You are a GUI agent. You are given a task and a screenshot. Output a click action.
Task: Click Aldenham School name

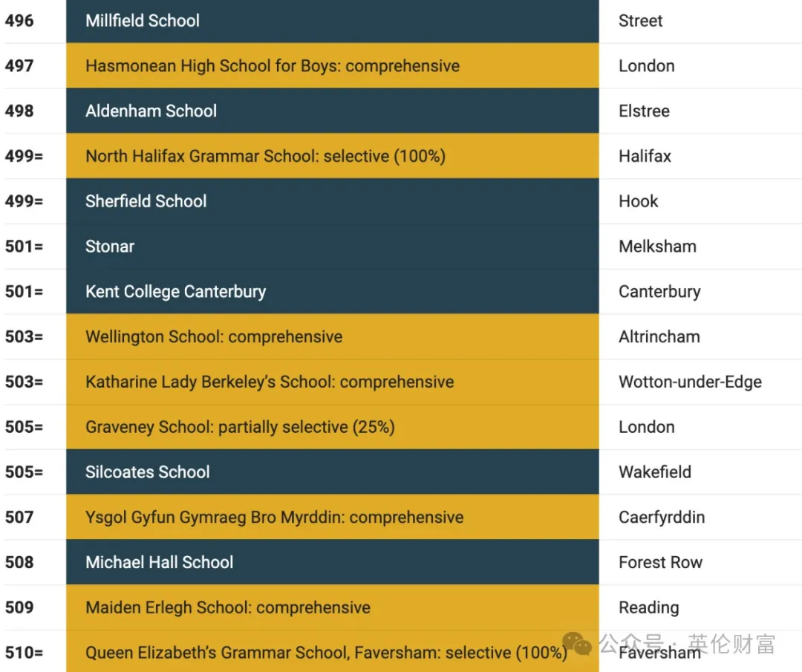pyautogui.click(x=151, y=111)
